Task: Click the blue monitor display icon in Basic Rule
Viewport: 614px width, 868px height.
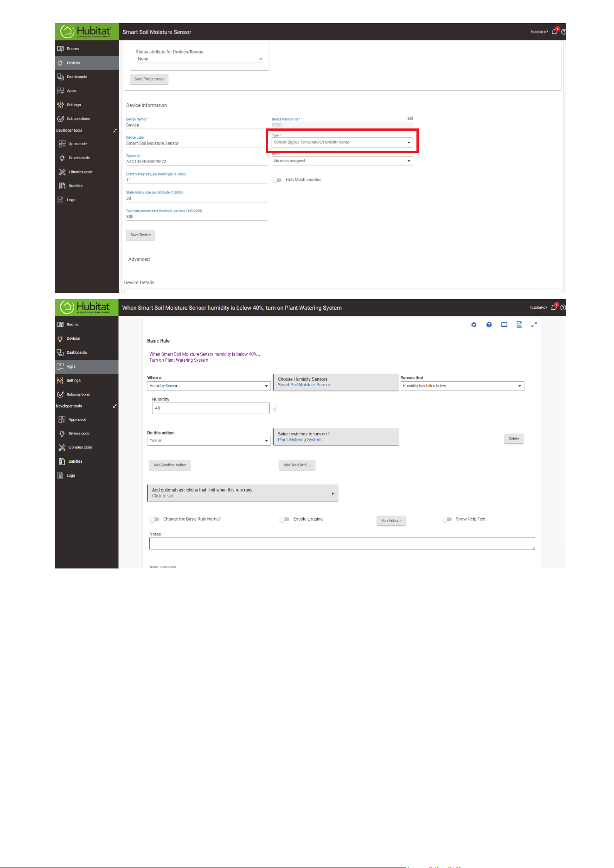Action: click(x=504, y=325)
